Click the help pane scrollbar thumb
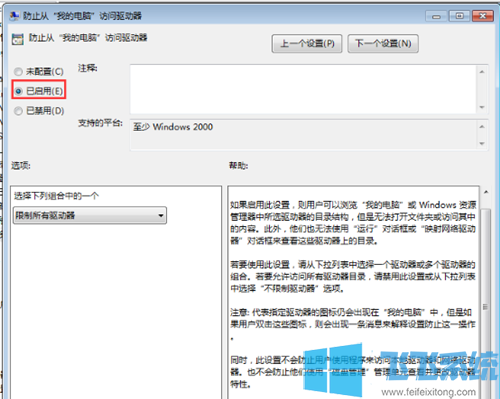The width and height of the screenshot is (500, 399). tap(486, 303)
